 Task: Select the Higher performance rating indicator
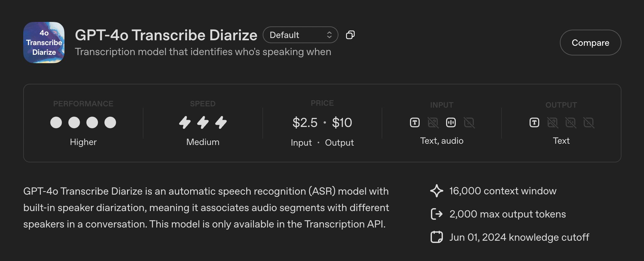[x=83, y=142]
